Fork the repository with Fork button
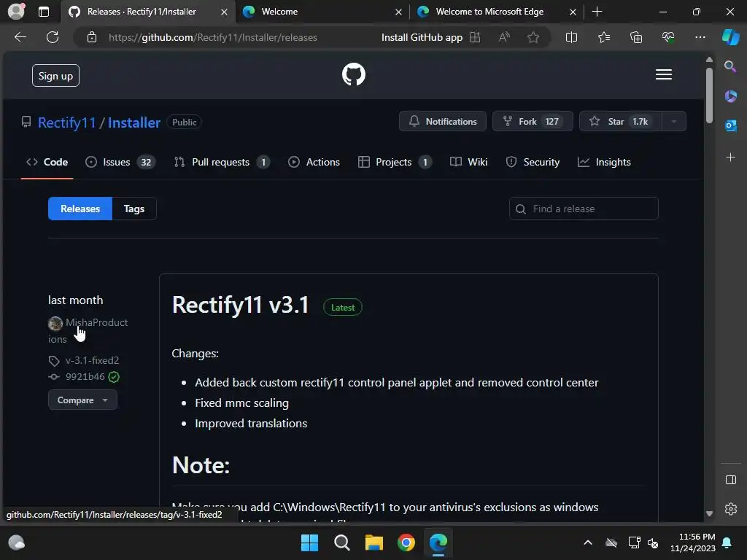747x560 pixels. click(x=532, y=122)
